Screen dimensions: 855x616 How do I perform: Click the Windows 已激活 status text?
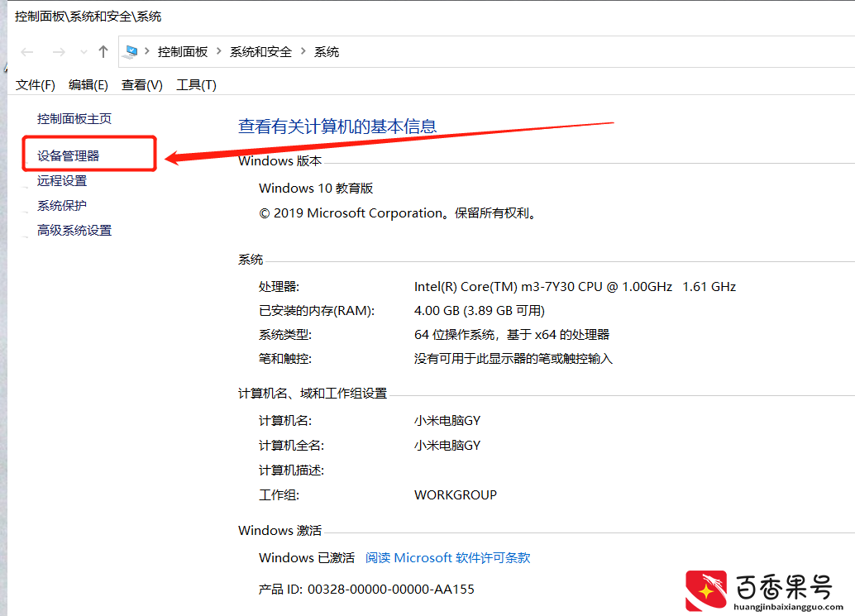click(307, 557)
